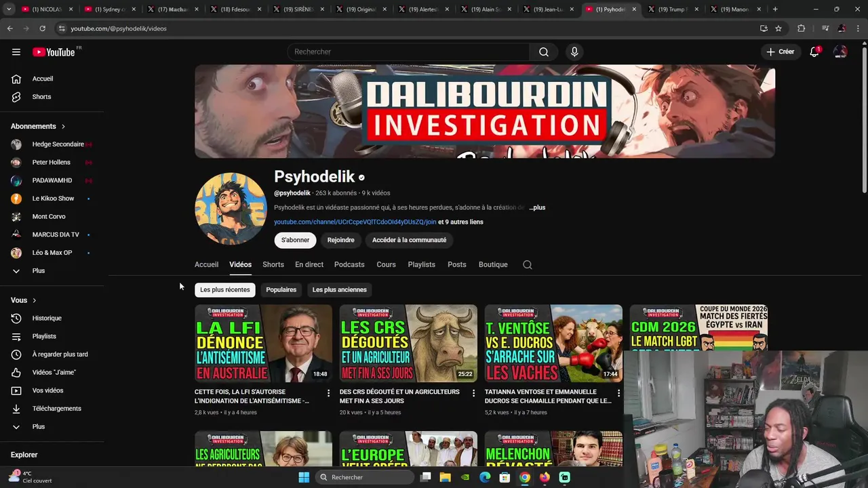The width and height of the screenshot is (868, 488).
Task: Open File Explorer from taskbar
Action: tap(446, 477)
